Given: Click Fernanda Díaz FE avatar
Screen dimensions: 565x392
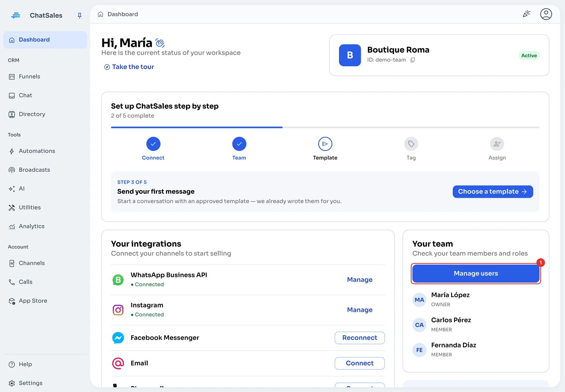Looking at the screenshot, I should tap(420, 350).
